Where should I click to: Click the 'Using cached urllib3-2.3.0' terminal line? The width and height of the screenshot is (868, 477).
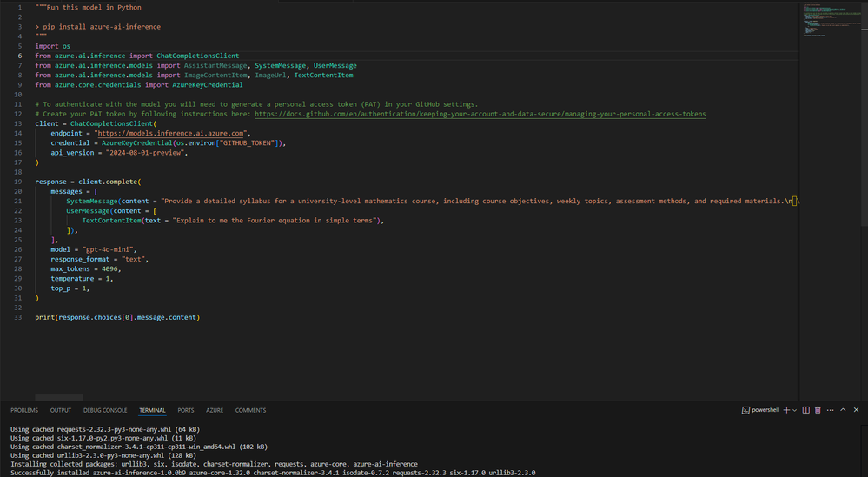[x=103, y=455]
